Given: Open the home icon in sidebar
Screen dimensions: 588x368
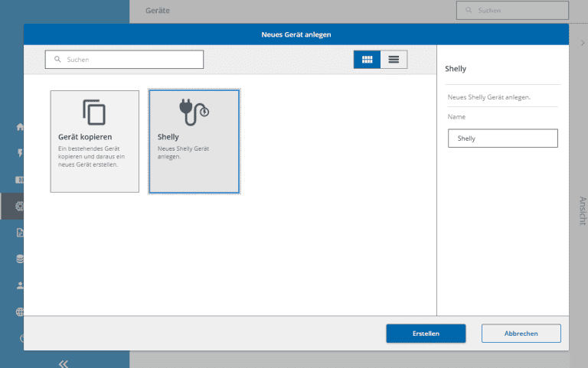Looking at the screenshot, I should click(20, 127).
